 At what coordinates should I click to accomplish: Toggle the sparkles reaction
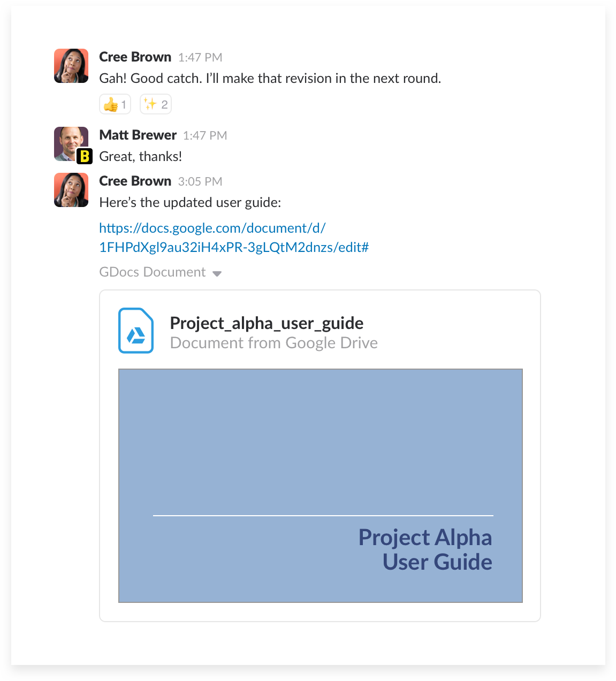(x=156, y=104)
